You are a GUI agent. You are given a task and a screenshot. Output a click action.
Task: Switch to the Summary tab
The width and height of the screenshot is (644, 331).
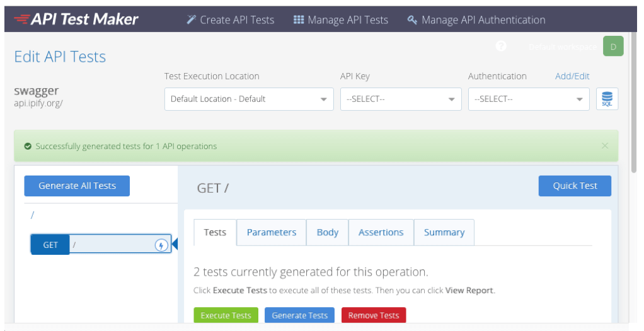444,232
